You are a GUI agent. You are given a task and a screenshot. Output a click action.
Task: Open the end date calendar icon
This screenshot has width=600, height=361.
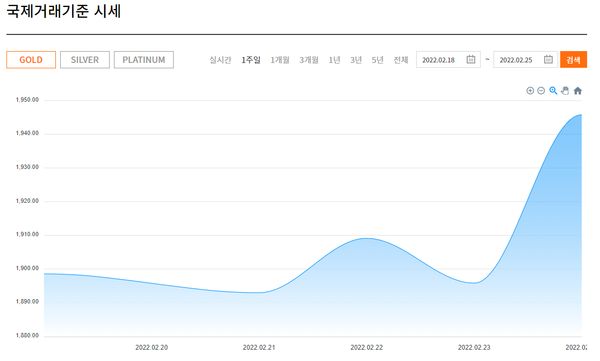[548, 59]
